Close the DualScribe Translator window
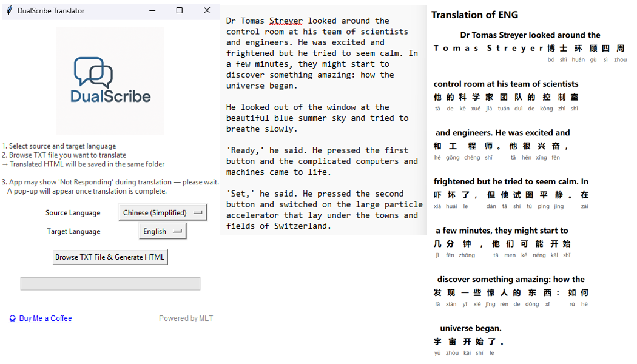This screenshot has width=637, height=364. (x=207, y=10)
